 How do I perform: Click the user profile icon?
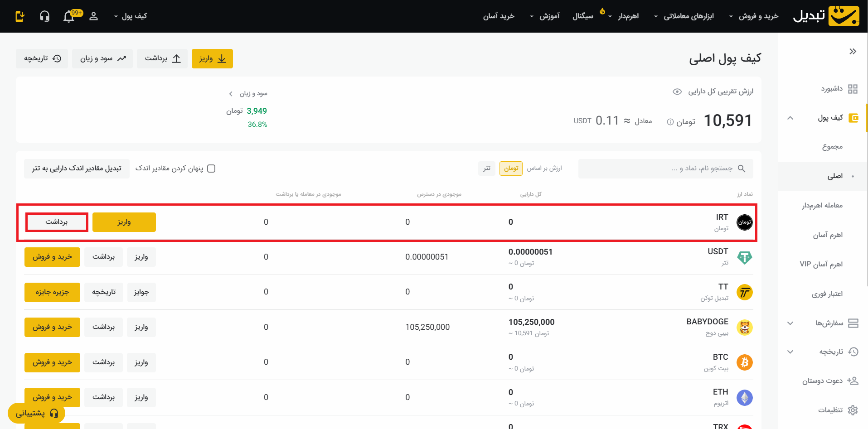click(x=94, y=17)
